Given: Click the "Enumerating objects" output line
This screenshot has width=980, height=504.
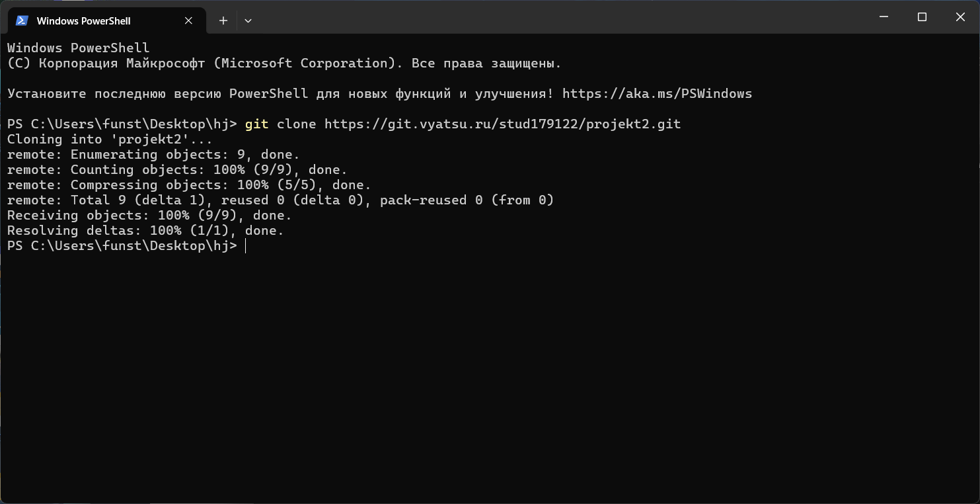Looking at the screenshot, I should point(153,155).
